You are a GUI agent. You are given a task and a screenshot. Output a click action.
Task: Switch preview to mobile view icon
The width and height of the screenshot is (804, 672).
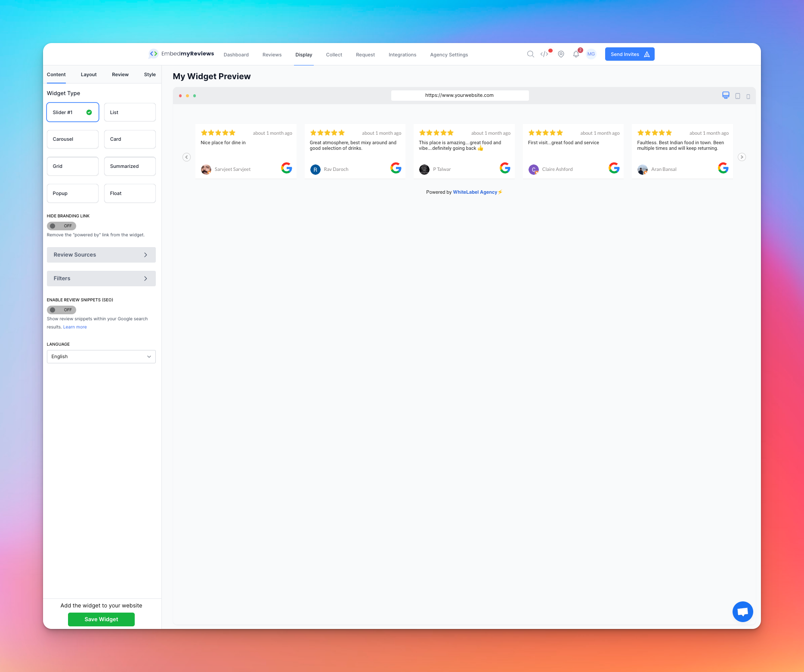pyautogui.click(x=748, y=96)
